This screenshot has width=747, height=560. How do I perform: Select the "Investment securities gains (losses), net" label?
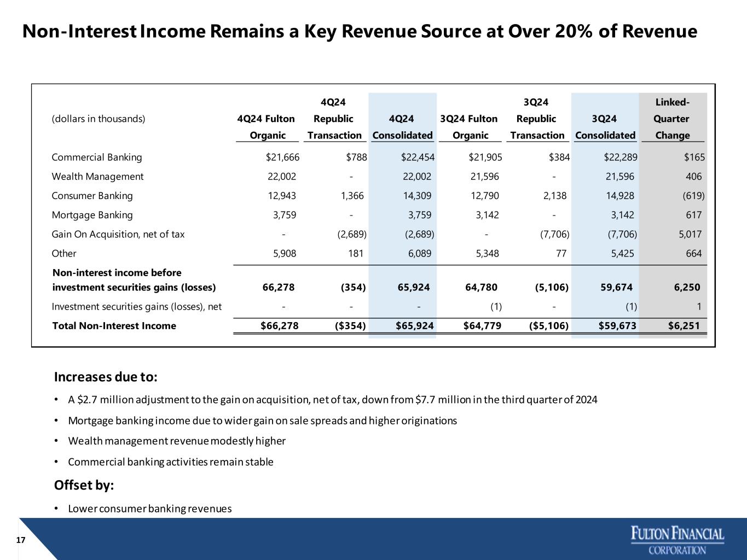(x=137, y=307)
